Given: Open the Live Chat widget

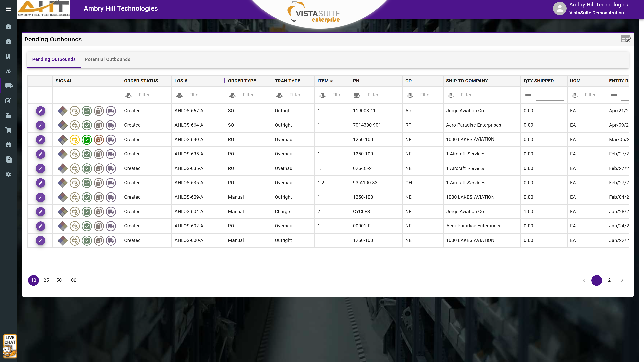Looking at the screenshot, I should [10, 346].
